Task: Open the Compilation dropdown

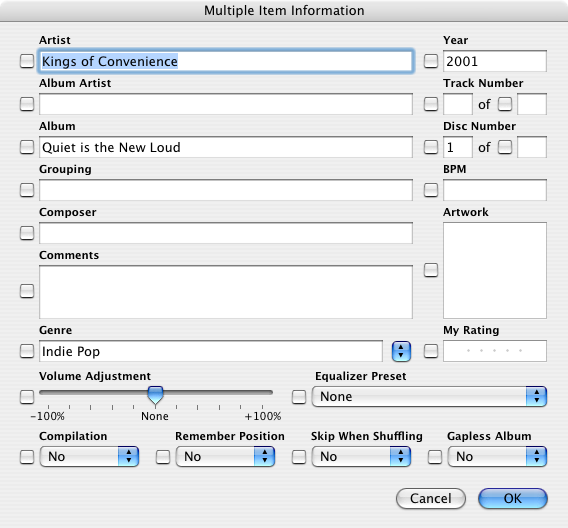Action: pos(89,456)
